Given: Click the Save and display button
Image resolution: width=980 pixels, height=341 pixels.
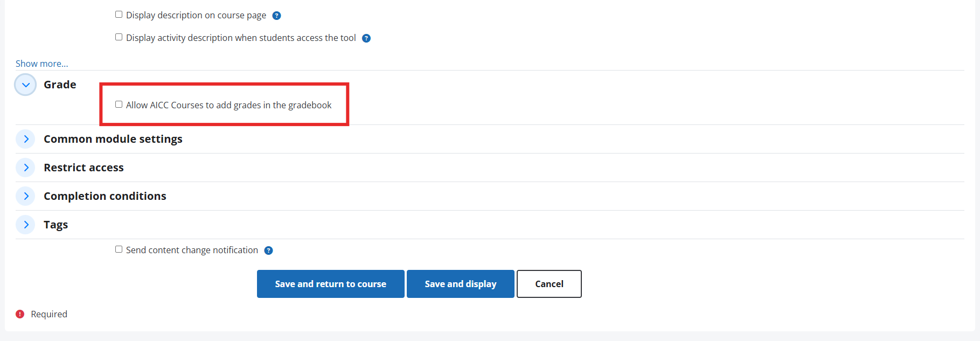Looking at the screenshot, I should coord(460,284).
